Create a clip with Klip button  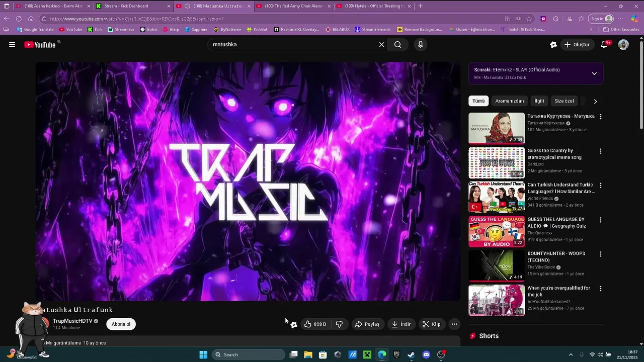pos(431,324)
